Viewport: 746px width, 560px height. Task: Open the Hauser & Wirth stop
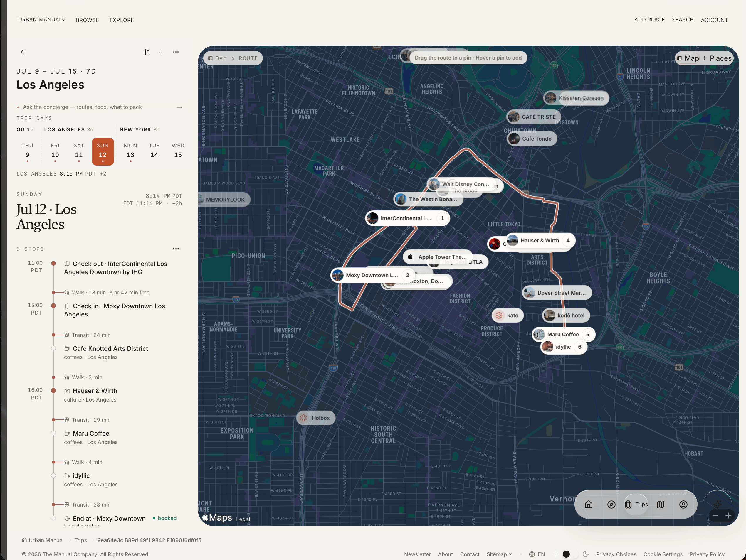95,391
